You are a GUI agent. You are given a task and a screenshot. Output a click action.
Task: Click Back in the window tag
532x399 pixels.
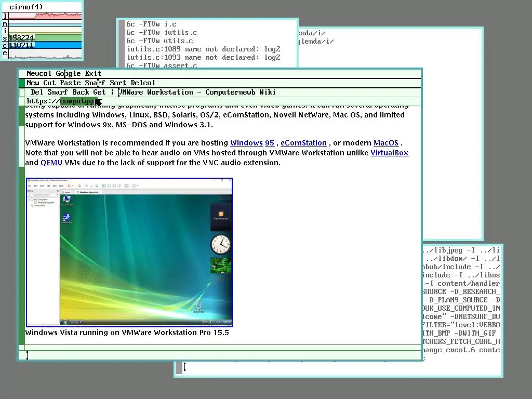point(81,92)
